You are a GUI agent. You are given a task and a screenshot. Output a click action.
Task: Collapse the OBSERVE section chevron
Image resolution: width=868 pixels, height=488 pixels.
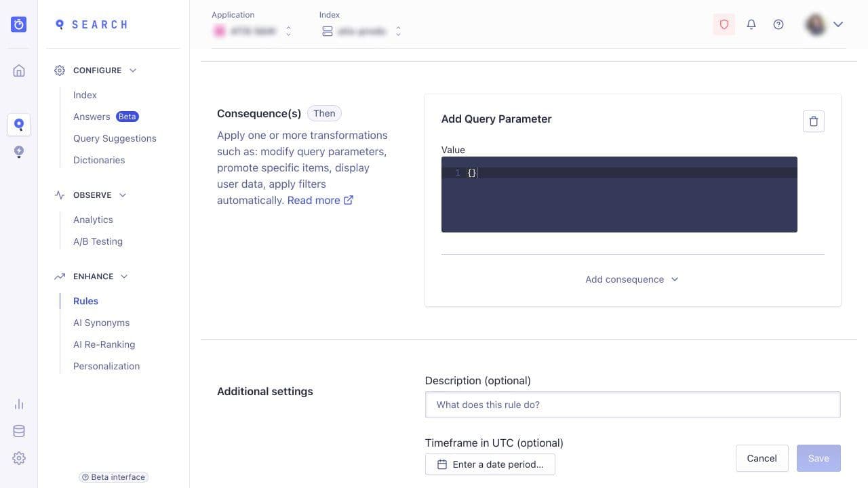[123, 195]
